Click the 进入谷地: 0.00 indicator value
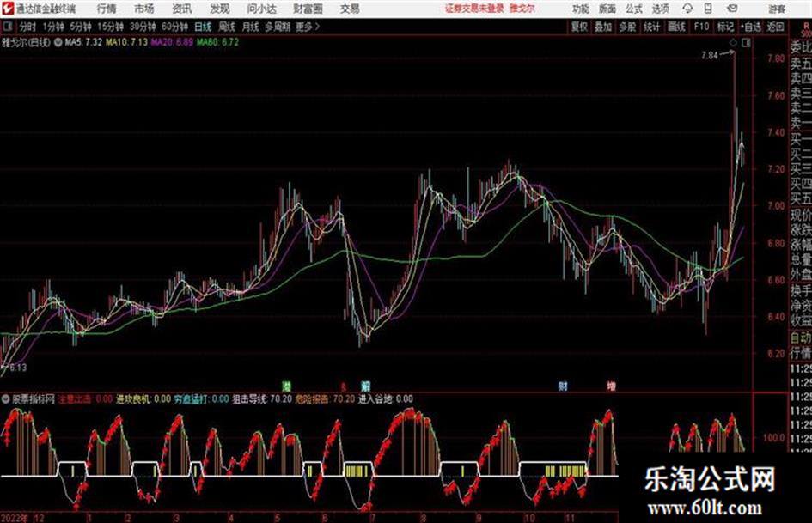The width and height of the screenshot is (812, 523). click(x=386, y=399)
